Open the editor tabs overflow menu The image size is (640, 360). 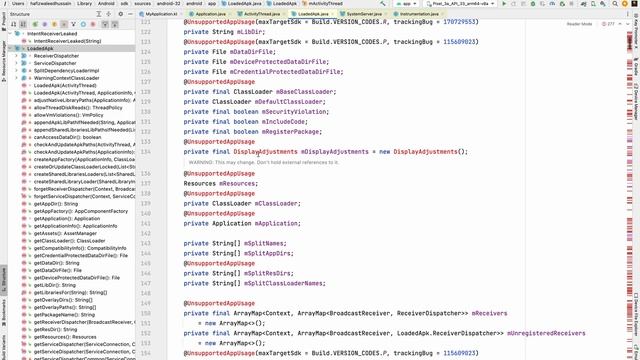[x=628, y=14]
